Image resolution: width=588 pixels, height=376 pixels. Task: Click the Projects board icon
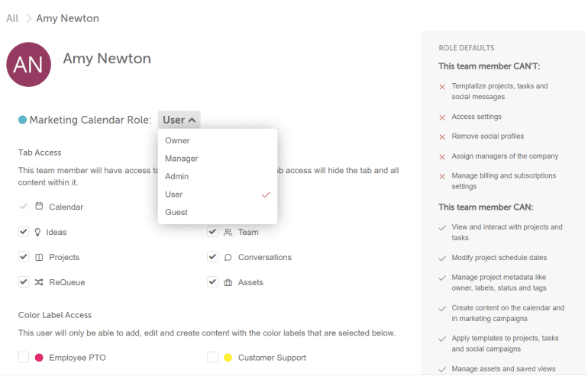(x=39, y=257)
